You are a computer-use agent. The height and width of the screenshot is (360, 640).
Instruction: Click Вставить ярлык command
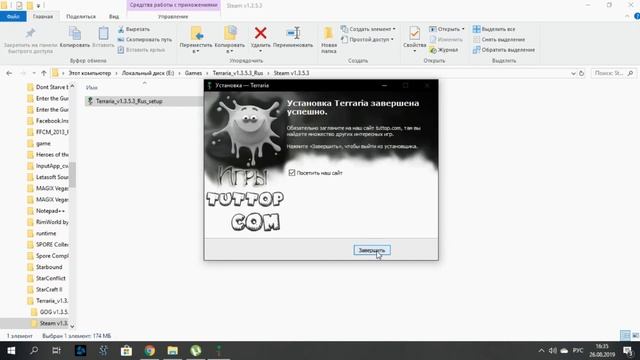141,50
